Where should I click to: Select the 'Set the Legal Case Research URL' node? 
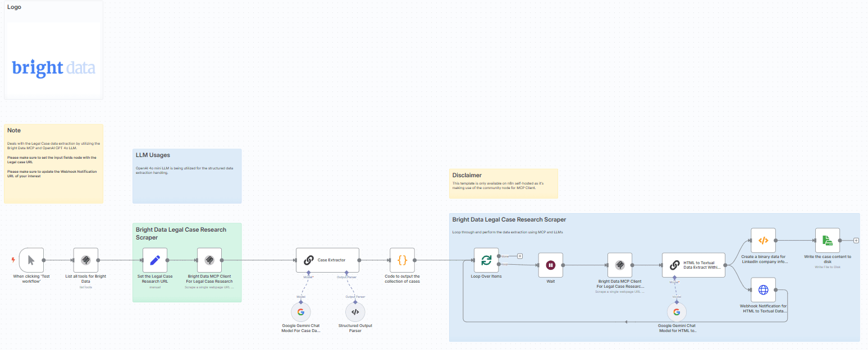pyautogui.click(x=155, y=260)
